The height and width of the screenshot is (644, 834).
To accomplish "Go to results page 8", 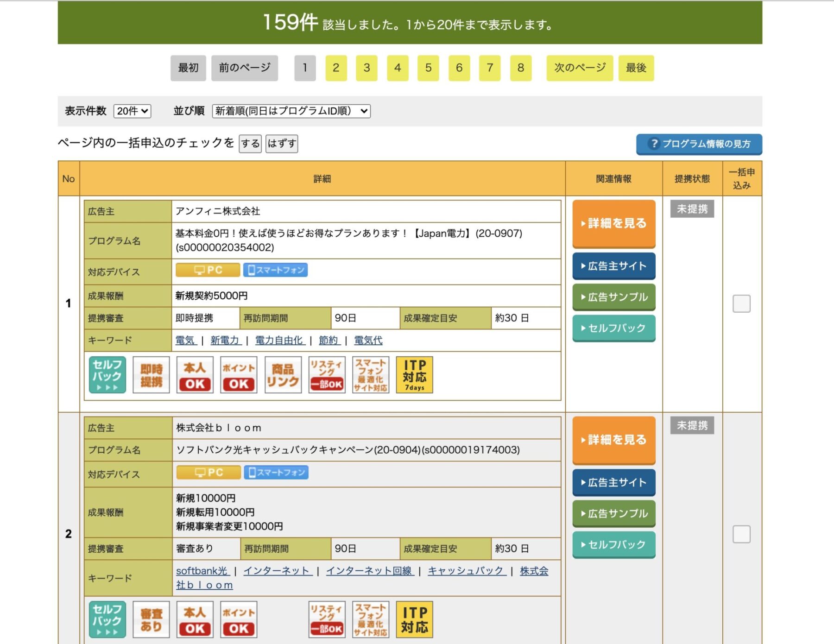I will point(521,68).
